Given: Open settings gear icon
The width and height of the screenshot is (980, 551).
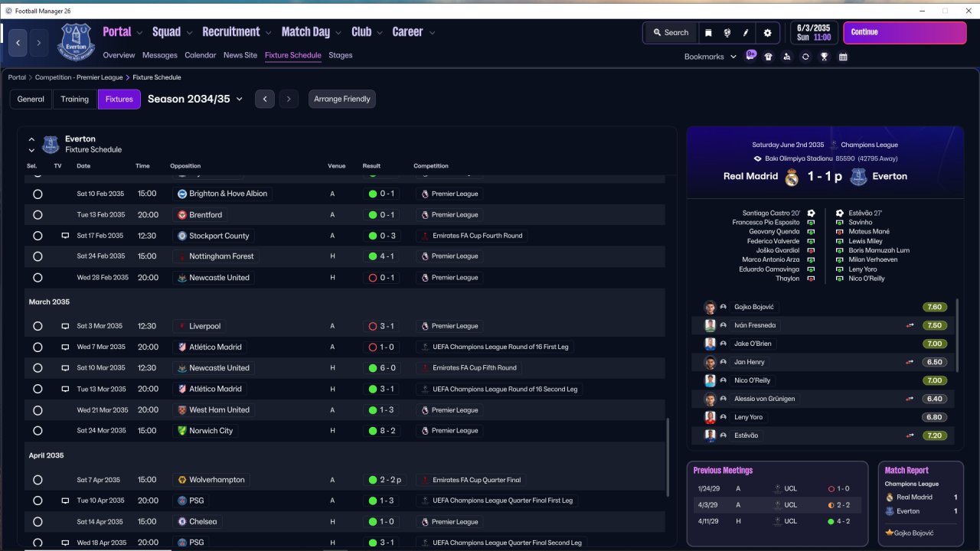Looking at the screenshot, I should (767, 33).
